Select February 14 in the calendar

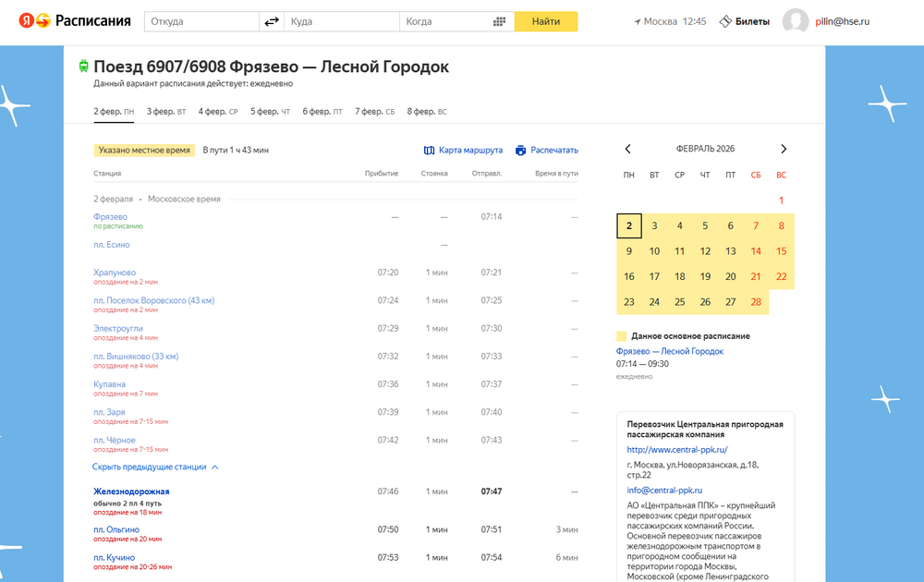[756, 251]
